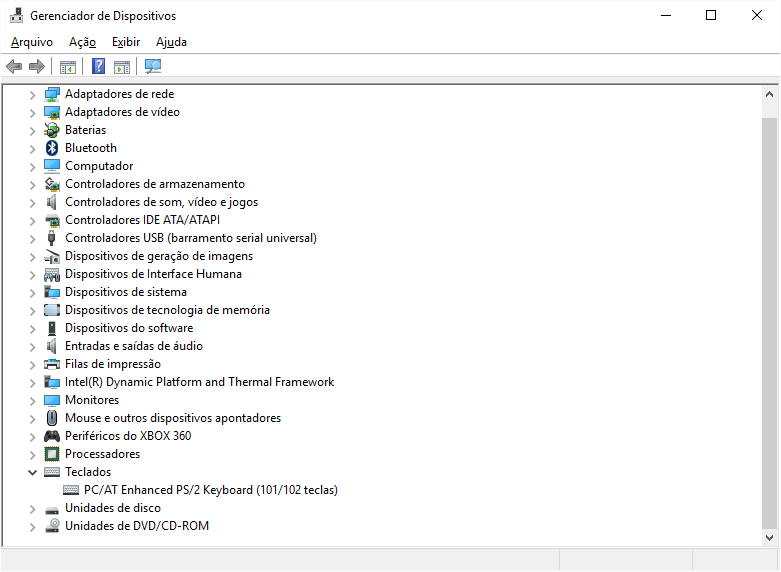Expand Adaptadores de vídeo chevron
781x572 pixels.
pyautogui.click(x=32, y=113)
